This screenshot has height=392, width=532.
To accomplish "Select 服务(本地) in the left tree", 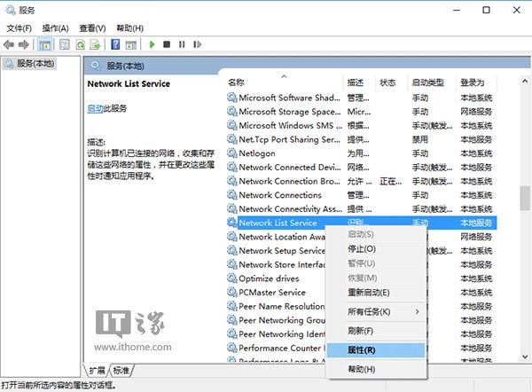I will click(x=30, y=64).
